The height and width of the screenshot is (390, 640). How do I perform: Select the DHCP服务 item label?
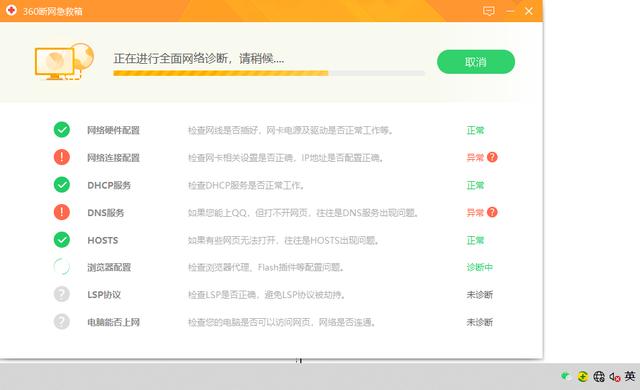109,185
